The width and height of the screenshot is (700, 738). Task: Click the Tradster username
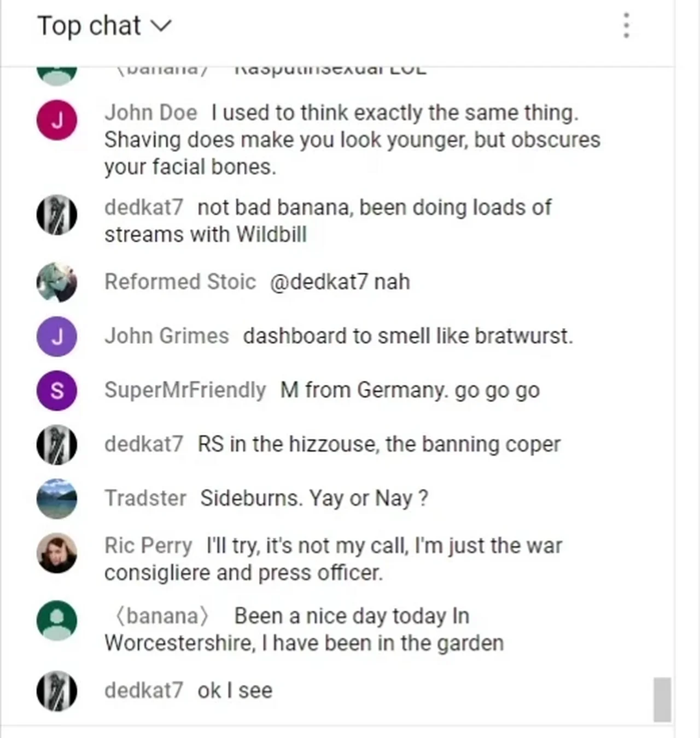(145, 498)
